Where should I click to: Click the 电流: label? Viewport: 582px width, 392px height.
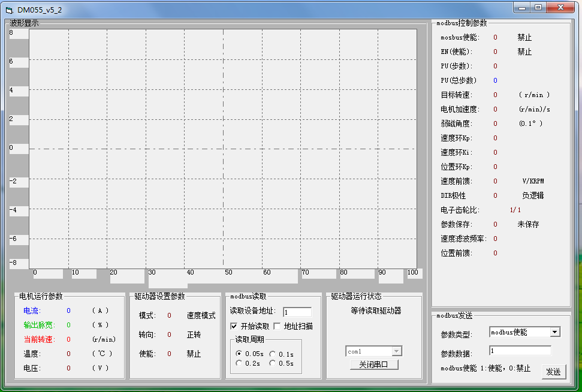[32, 310]
